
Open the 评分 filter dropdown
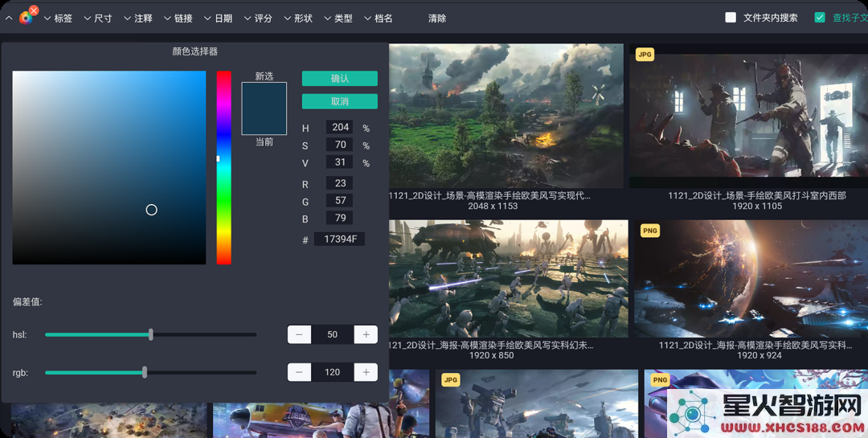258,18
